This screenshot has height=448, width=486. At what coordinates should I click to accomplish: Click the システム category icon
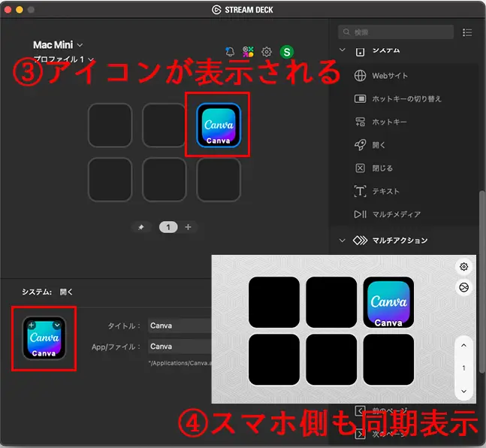(x=360, y=52)
